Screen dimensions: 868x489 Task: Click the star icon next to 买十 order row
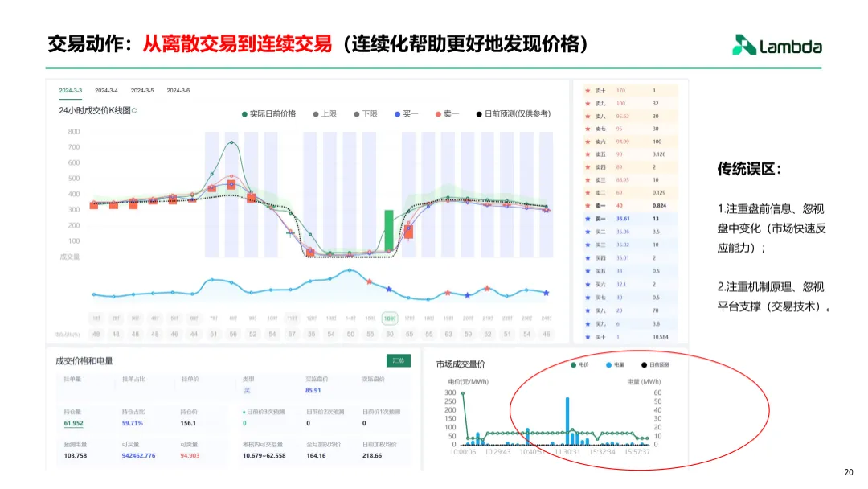[587, 335]
